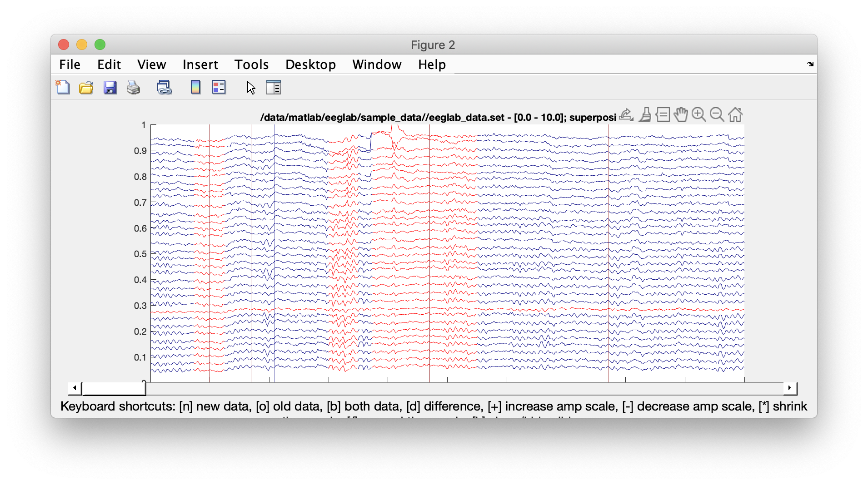This screenshot has height=485, width=868.
Task: Click the Link Plot toolbar icon
Action: coord(164,87)
